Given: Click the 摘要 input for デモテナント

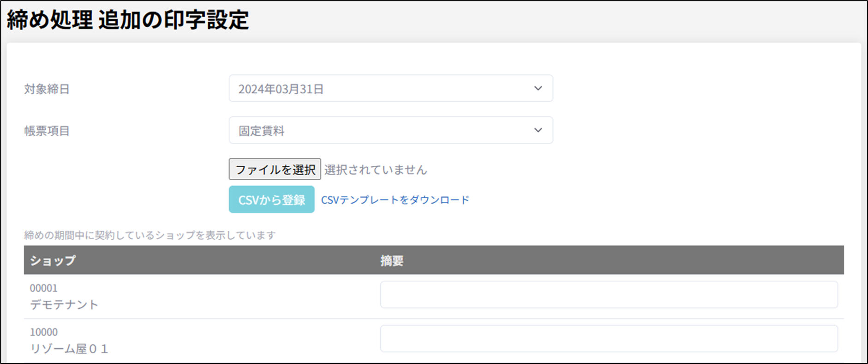Looking at the screenshot, I should (608, 295).
